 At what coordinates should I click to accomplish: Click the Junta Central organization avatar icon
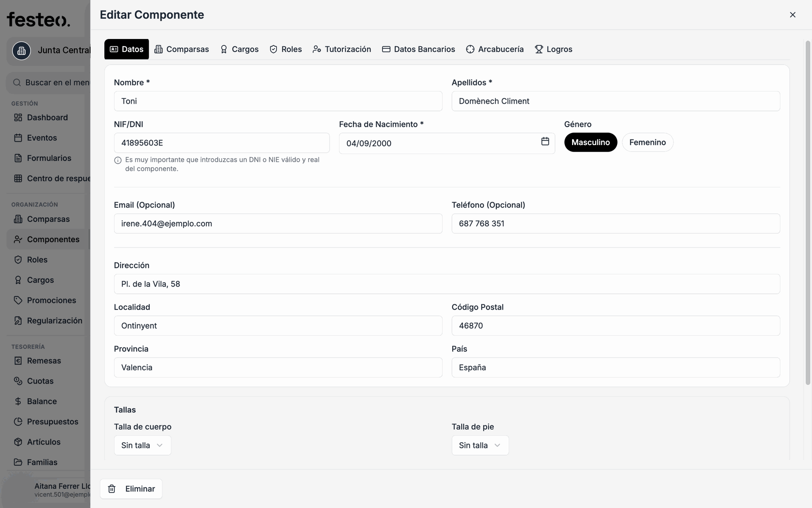tap(22, 51)
